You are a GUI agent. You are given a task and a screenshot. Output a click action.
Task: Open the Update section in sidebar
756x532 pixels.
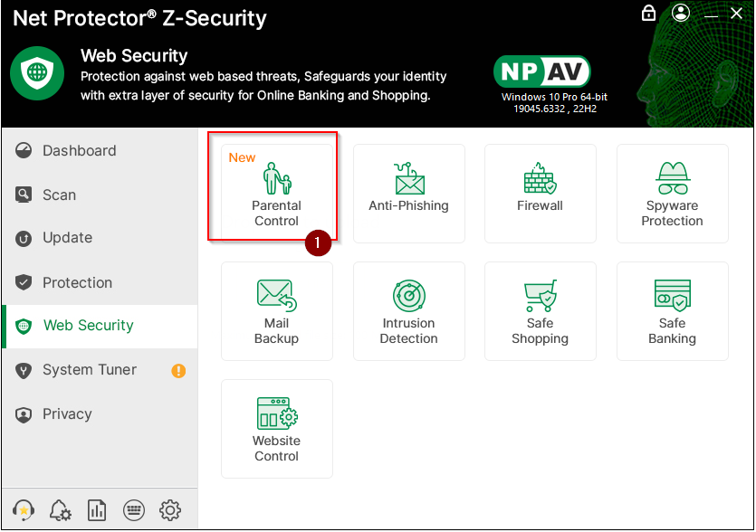[67, 238]
